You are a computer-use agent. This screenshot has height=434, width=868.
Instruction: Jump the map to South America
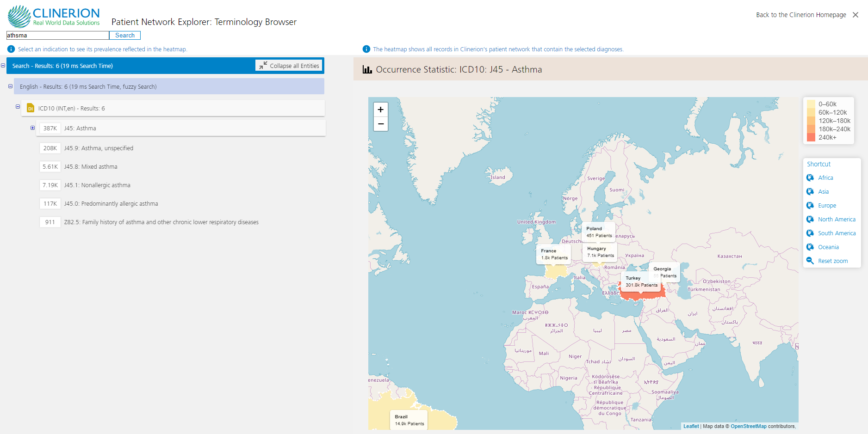click(837, 233)
